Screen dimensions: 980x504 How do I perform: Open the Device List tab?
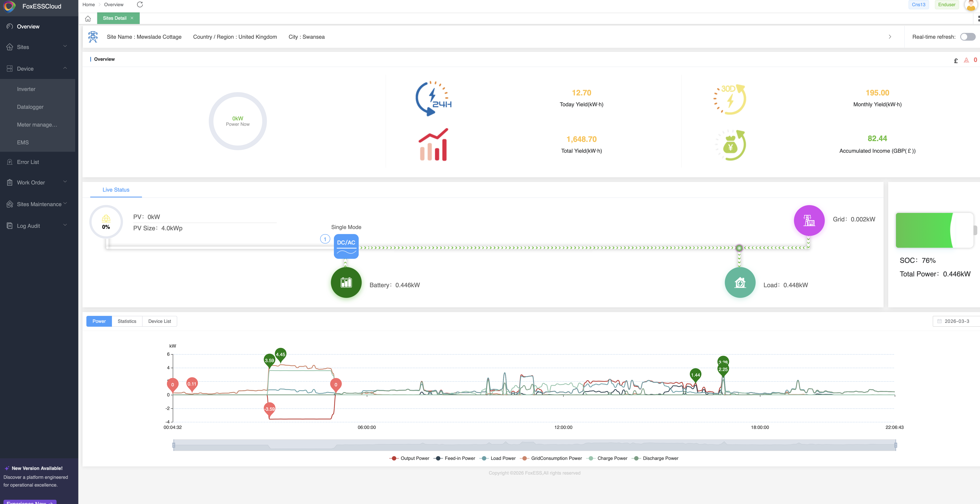[159, 321]
